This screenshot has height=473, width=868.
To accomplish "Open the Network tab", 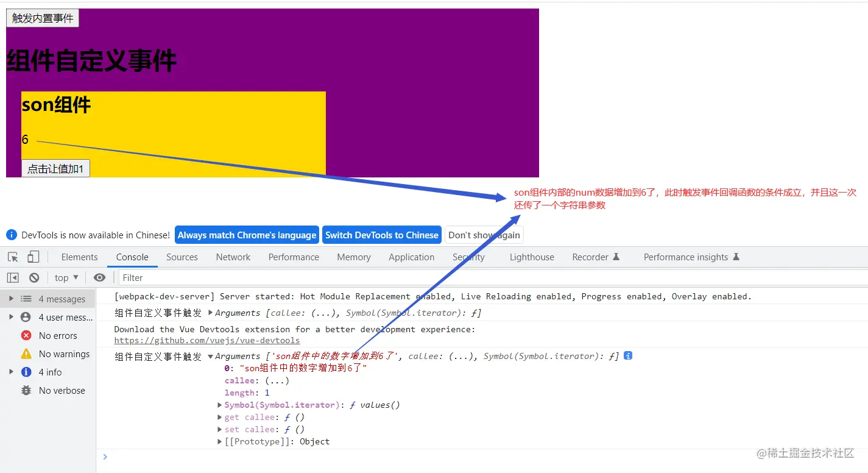I will (x=233, y=257).
